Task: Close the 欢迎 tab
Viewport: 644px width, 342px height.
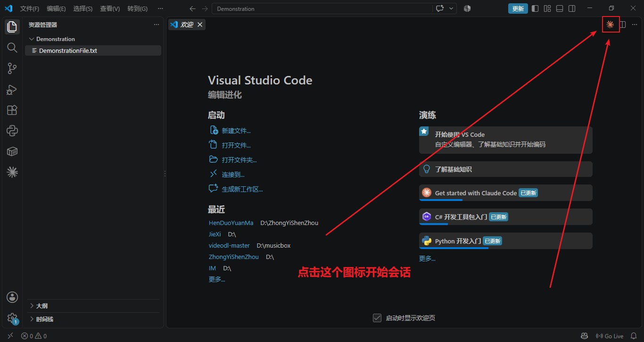Action: click(200, 25)
